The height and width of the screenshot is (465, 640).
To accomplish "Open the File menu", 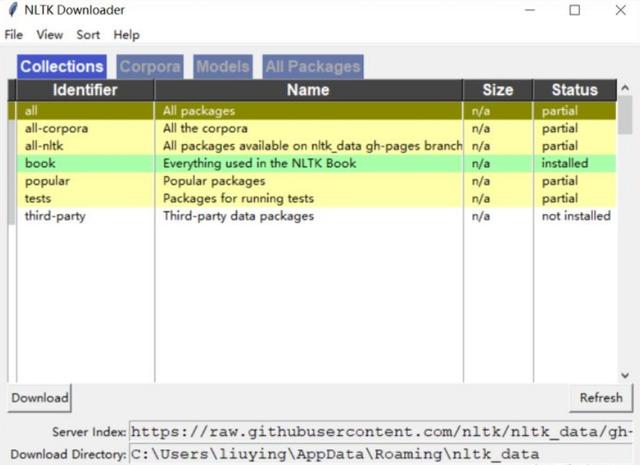I will pyautogui.click(x=13, y=35).
